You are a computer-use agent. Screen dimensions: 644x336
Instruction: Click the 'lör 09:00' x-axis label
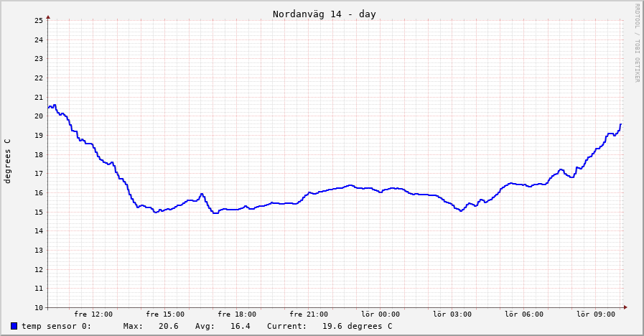click(596, 314)
